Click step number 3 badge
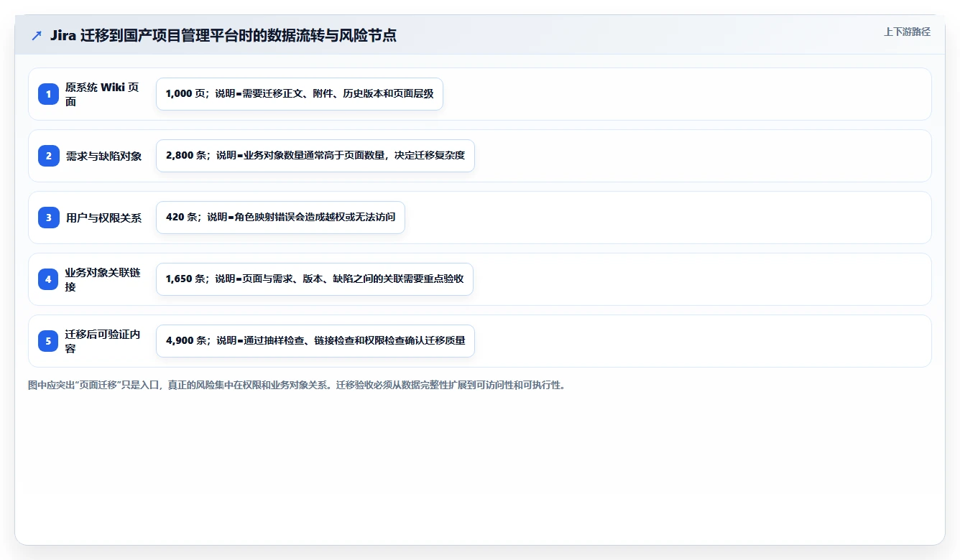 [x=48, y=218]
